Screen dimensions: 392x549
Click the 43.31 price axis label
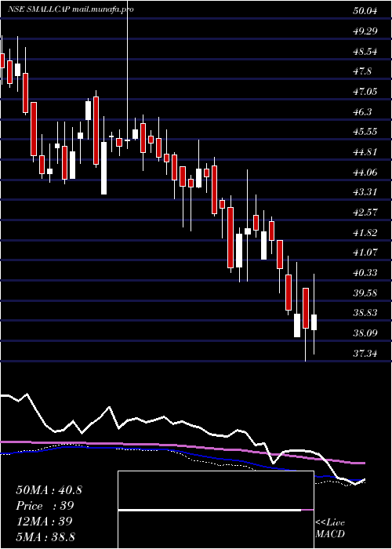coord(365,192)
